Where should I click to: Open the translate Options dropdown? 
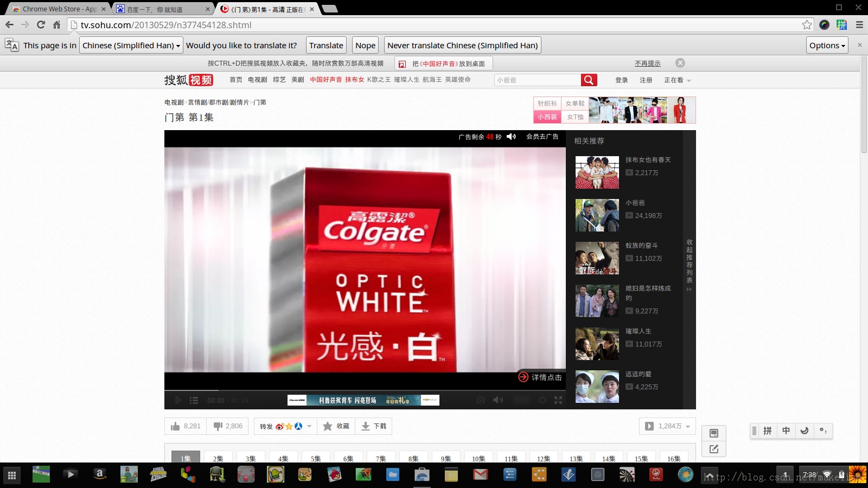pos(827,46)
